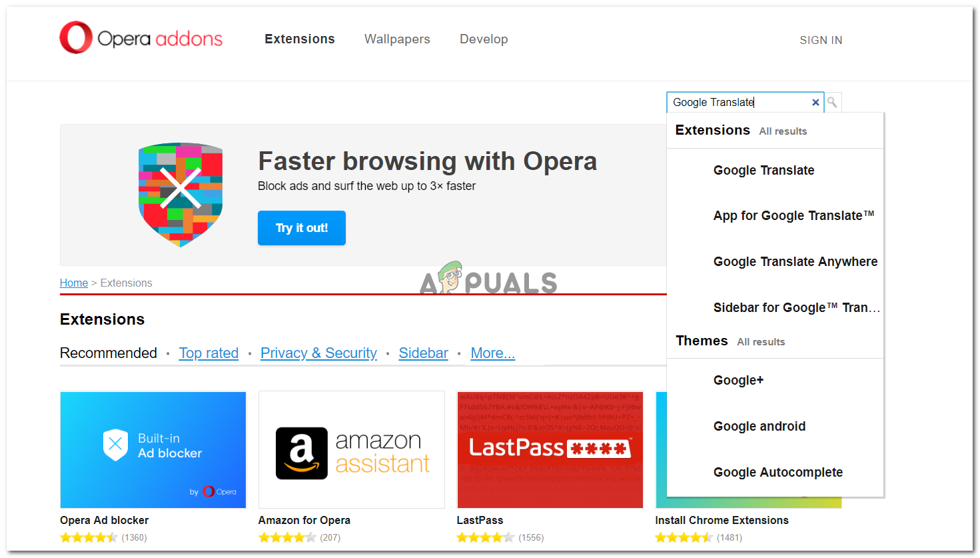Click the Opera Ad blocker title
This screenshot has height=558, width=980.
pyautogui.click(x=104, y=520)
